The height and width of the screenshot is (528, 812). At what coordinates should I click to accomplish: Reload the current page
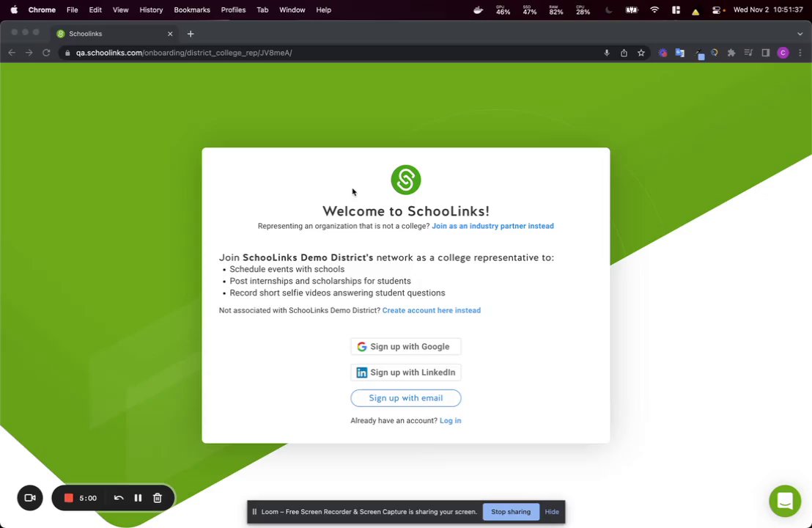(x=46, y=53)
